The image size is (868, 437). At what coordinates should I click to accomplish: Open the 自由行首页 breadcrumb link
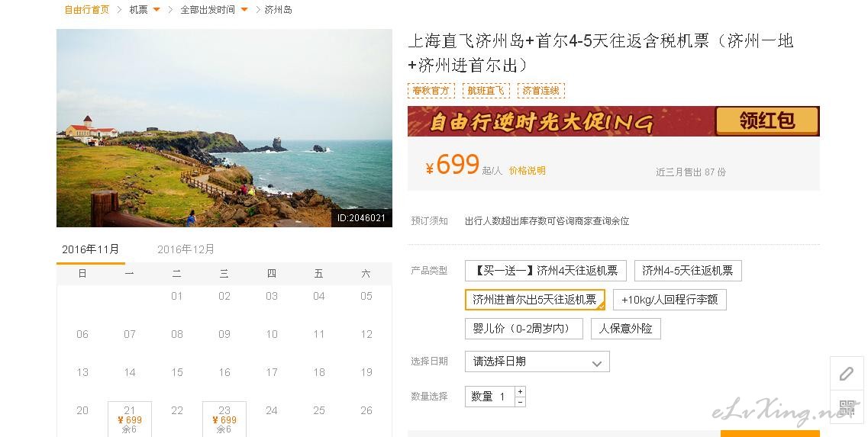tap(87, 10)
